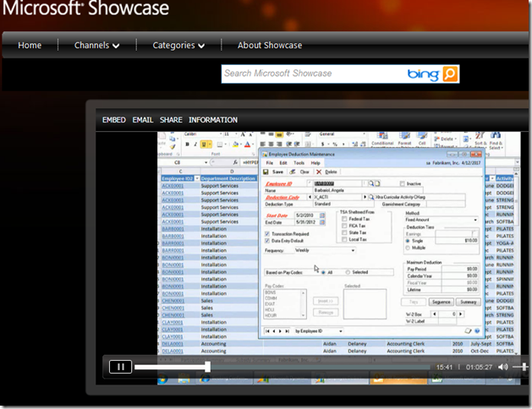532x409 pixels.
Task: Click the Clear eraser icon
Action: (292, 172)
